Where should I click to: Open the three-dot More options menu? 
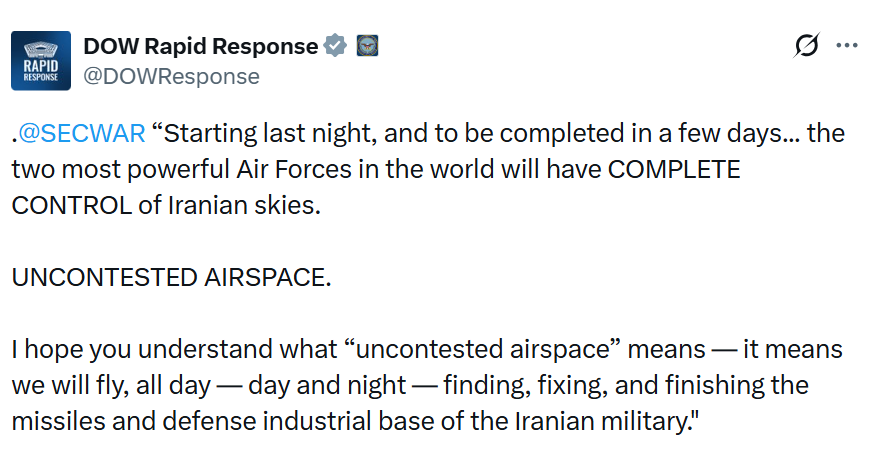pyautogui.click(x=846, y=45)
